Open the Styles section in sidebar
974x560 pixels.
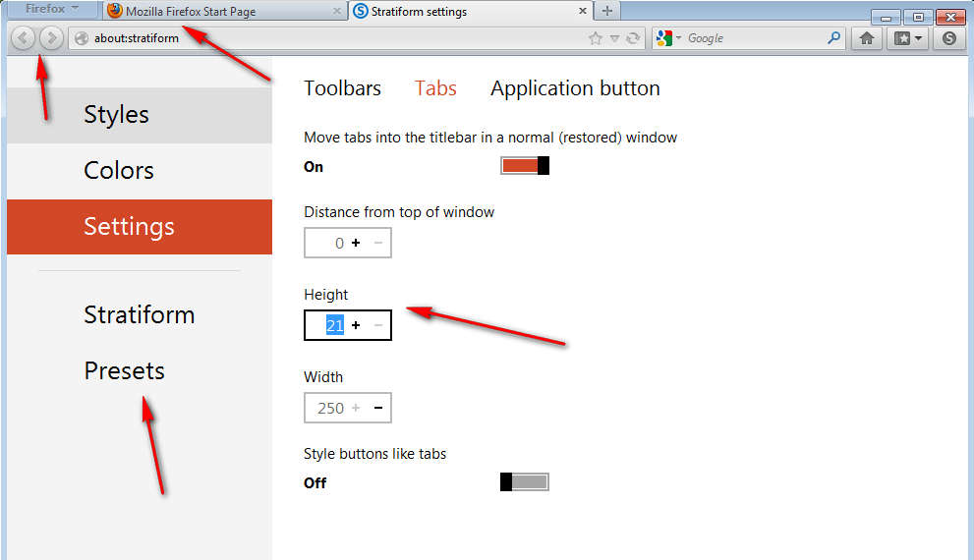[140, 115]
